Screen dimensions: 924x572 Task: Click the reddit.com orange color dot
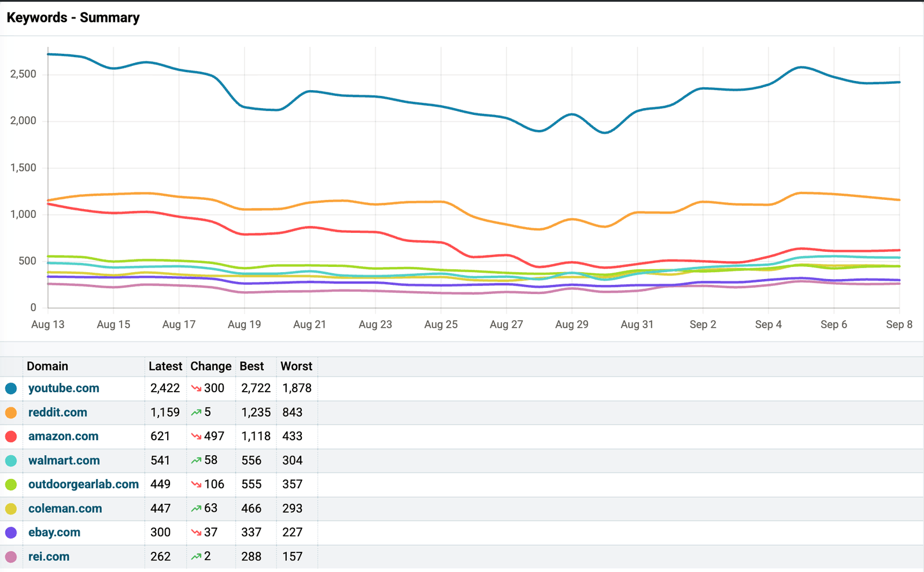[11, 413]
